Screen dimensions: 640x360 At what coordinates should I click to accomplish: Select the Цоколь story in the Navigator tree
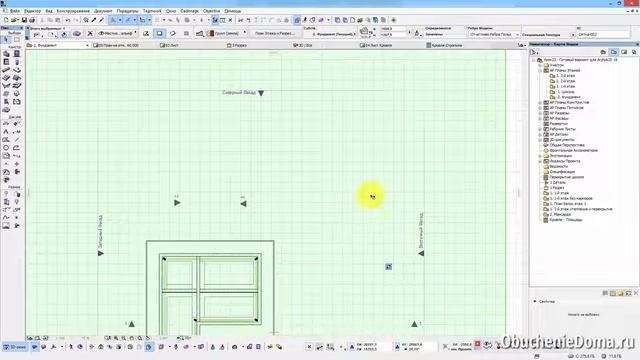[563, 92]
